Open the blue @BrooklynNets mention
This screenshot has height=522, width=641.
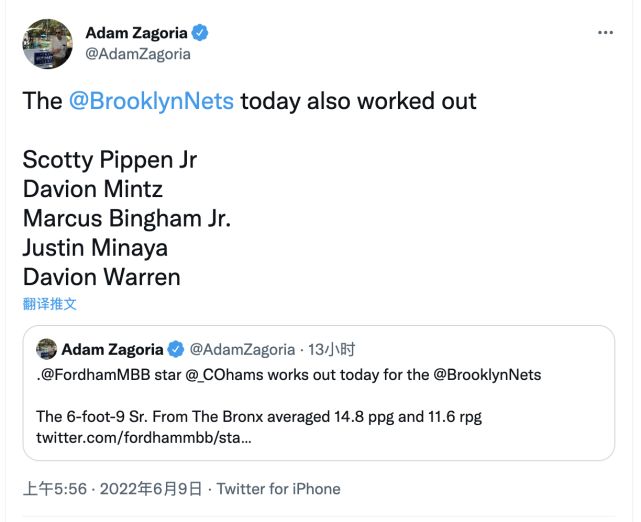pyautogui.click(x=151, y=101)
